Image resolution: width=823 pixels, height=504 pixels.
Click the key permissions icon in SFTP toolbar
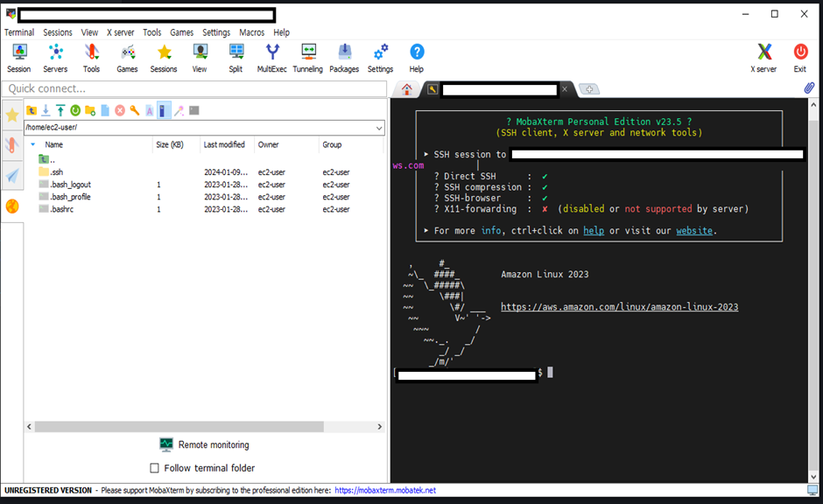134,110
